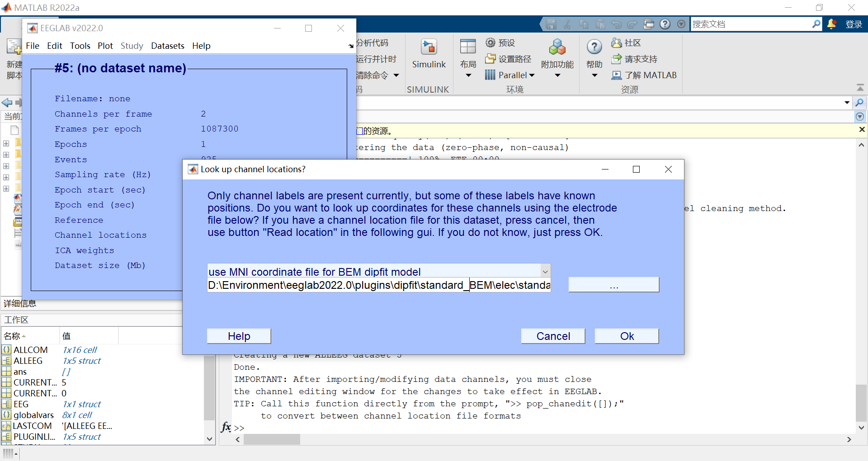The image size is (868, 461).
Task: Click the magnifier in the 搜索文档 search box
Action: click(816, 24)
